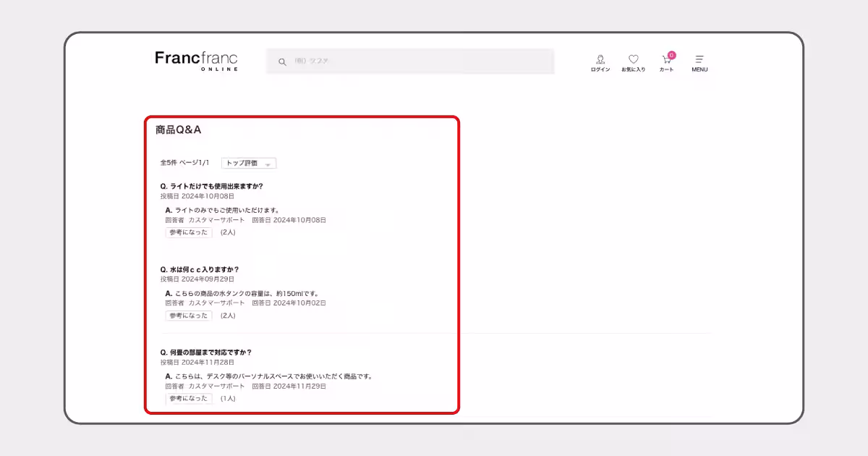
Task: Open the ログイン account icon
Action: pos(600,58)
